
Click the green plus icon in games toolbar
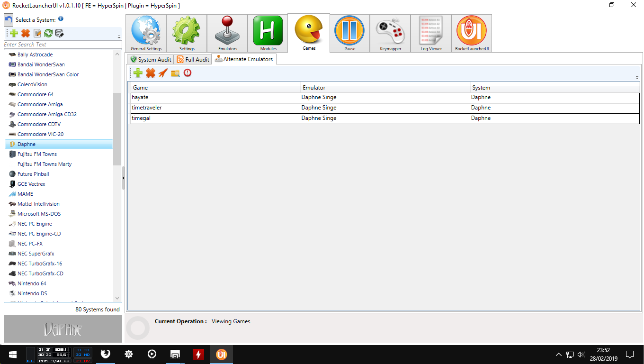coord(138,73)
